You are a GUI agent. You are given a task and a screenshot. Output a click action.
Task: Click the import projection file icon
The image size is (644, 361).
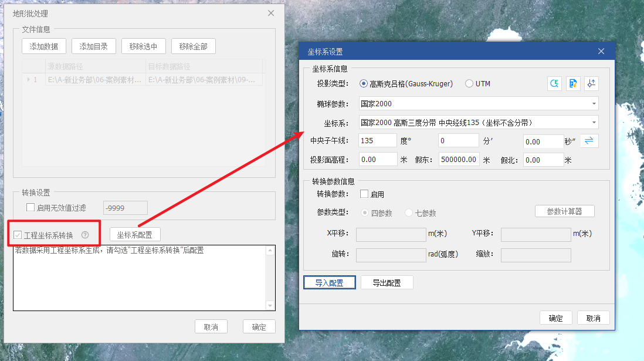(x=573, y=84)
